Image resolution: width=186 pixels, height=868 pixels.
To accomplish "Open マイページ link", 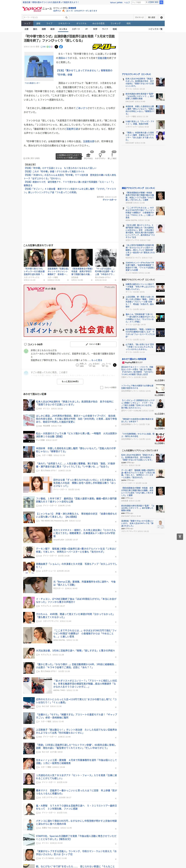I will 139,17.
